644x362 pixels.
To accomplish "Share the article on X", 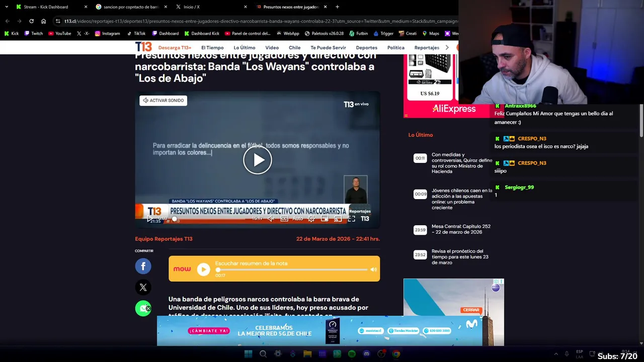I will coord(143,287).
